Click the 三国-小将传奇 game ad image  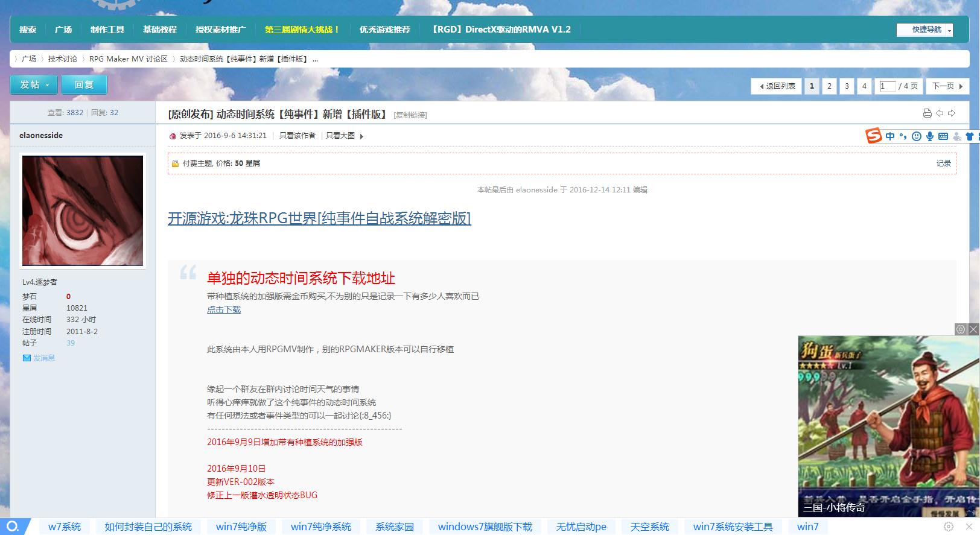(x=888, y=426)
